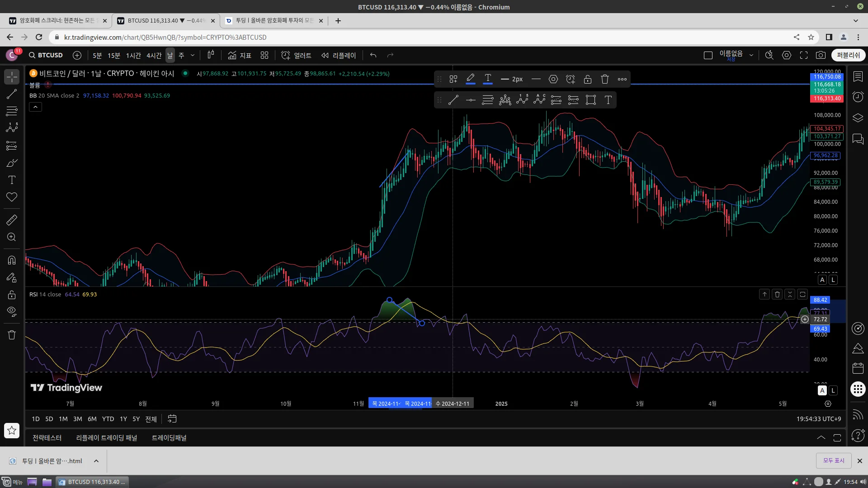The width and height of the screenshot is (868, 488).
Task: Click the BTCUSD symbol search field
Action: pos(46,55)
